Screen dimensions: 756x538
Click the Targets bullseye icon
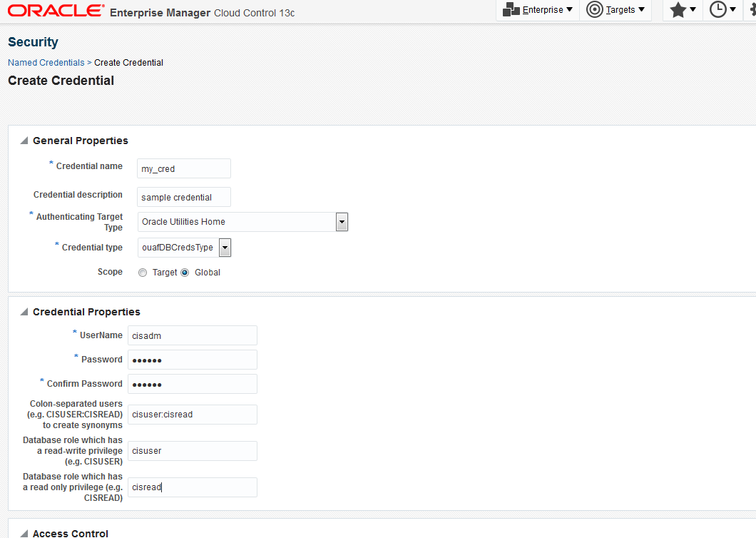pyautogui.click(x=595, y=10)
